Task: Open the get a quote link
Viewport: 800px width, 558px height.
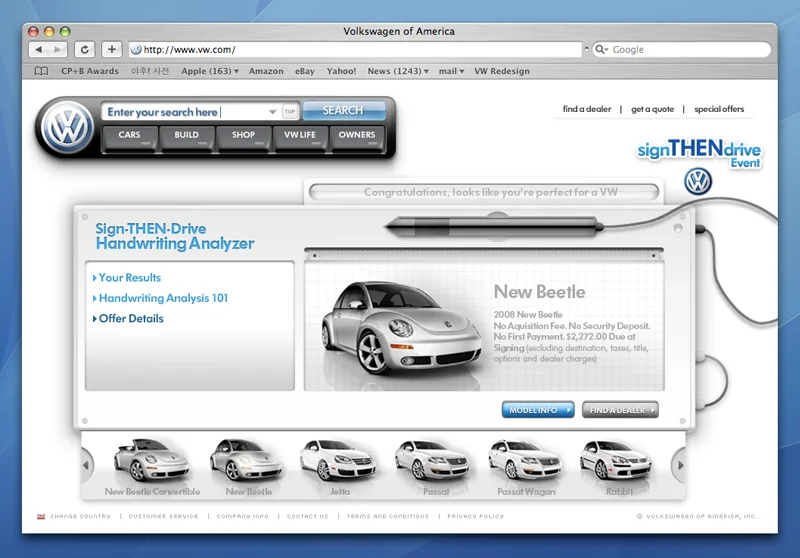Action: (653, 109)
